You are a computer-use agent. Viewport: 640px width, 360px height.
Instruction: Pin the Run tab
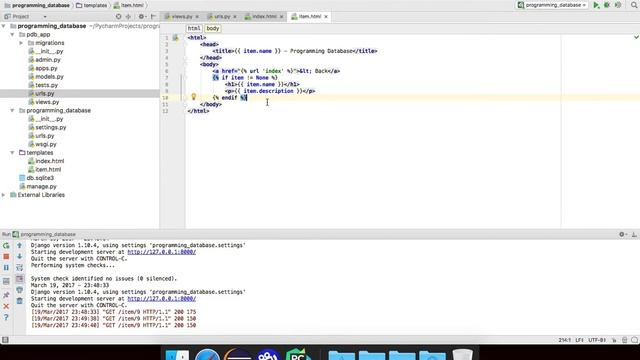point(6,295)
